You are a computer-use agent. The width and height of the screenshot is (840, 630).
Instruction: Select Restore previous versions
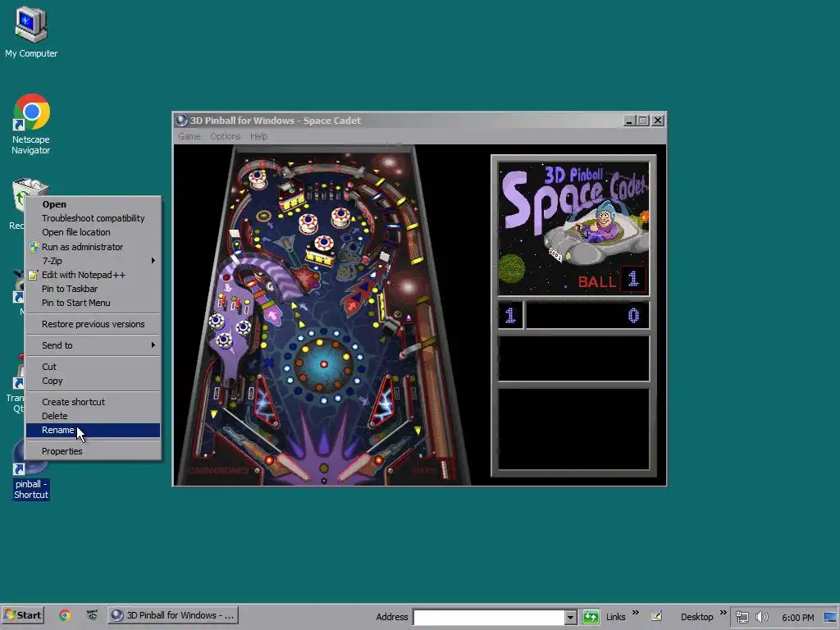(93, 324)
